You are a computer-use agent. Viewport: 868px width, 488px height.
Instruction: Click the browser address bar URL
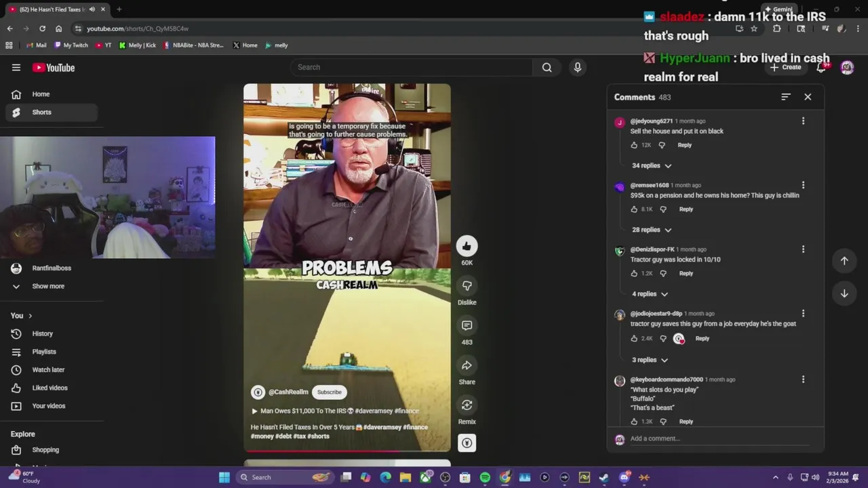click(138, 28)
